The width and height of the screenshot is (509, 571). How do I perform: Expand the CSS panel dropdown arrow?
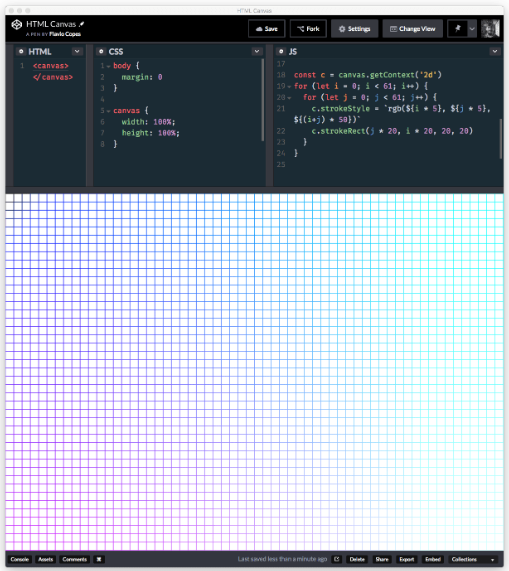[x=257, y=51]
